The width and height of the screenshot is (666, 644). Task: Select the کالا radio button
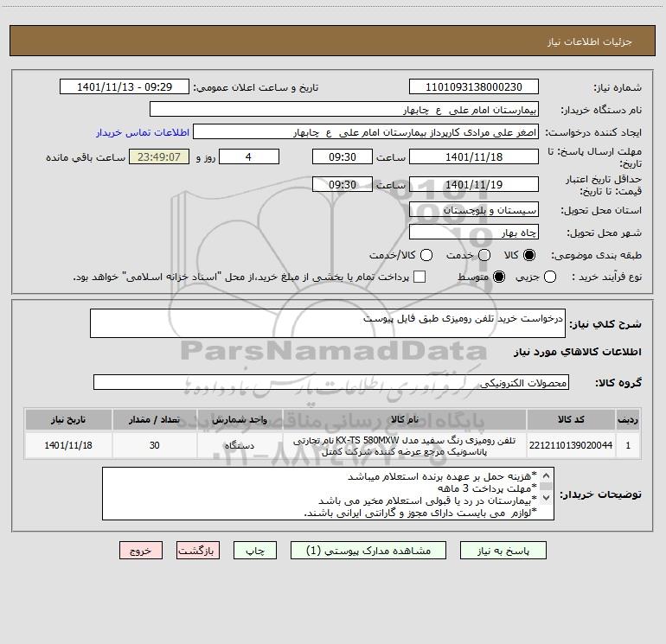[x=529, y=255]
